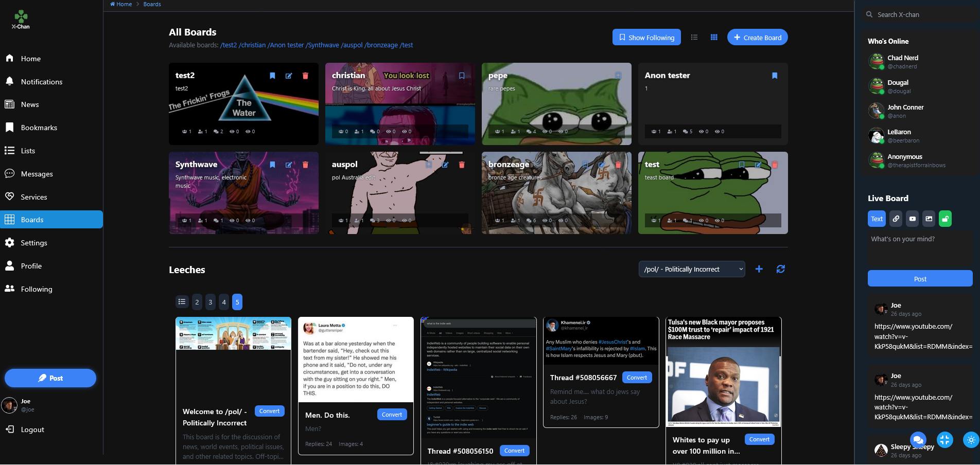Screen dimensions: 980x465
Task: Edit the auspol board
Action: coord(445,165)
